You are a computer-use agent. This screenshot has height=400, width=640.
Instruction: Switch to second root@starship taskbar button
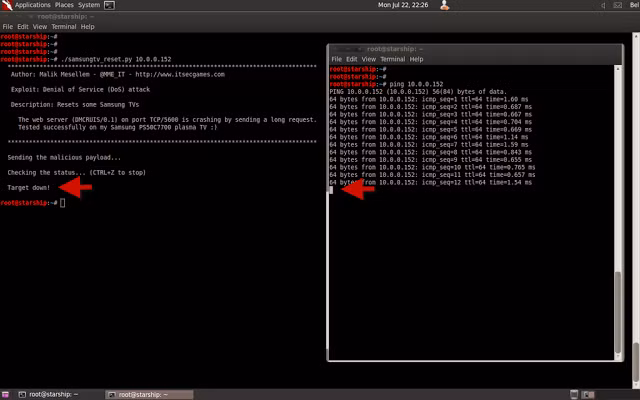pos(149,395)
